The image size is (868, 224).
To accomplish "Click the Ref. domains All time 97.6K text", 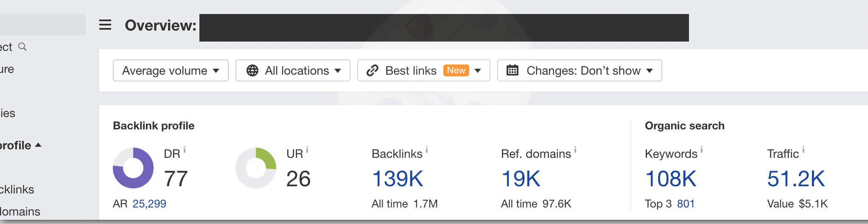I will [x=536, y=204].
